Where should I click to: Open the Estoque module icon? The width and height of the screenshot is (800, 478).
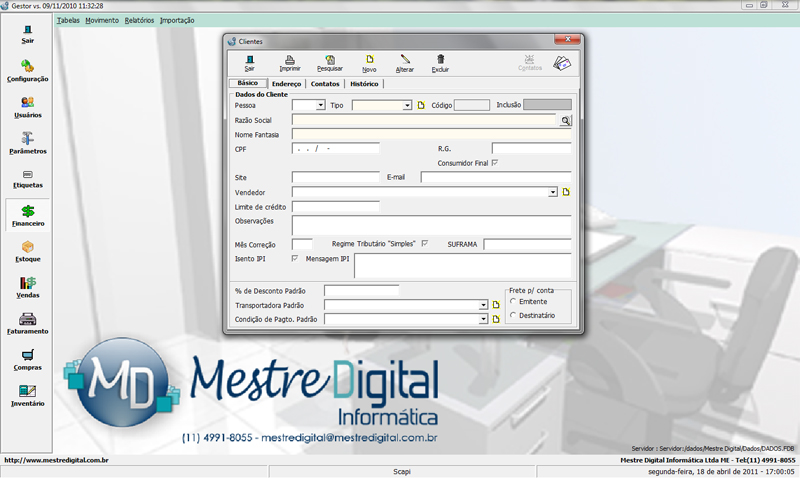tap(28, 251)
